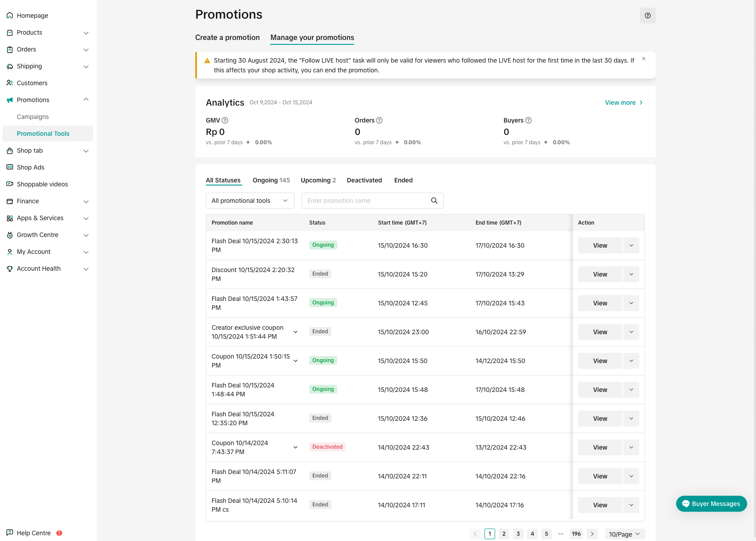Viewport: 756px width, 541px height.
Task: Open View more analytics link
Action: [623, 103]
